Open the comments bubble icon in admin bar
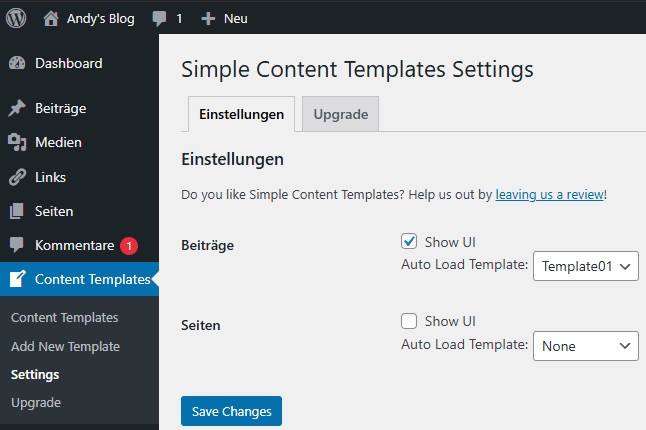This screenshot has width=646, height=430. 160,18
